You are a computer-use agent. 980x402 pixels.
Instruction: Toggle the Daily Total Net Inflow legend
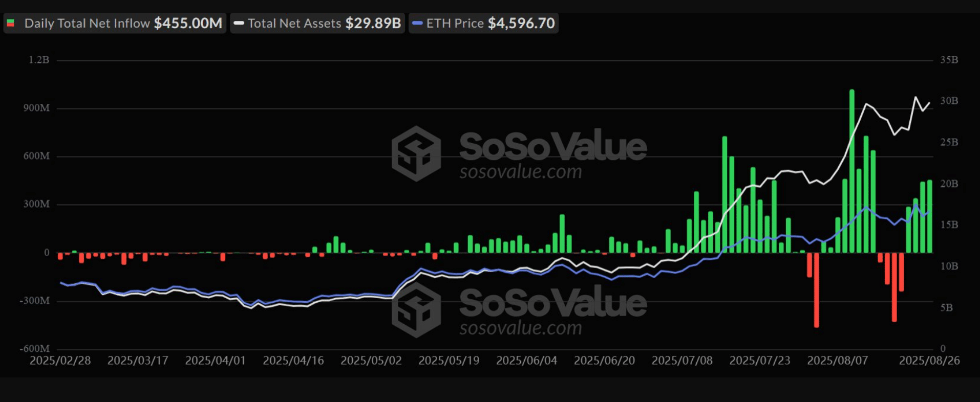[x=115, y=24]
